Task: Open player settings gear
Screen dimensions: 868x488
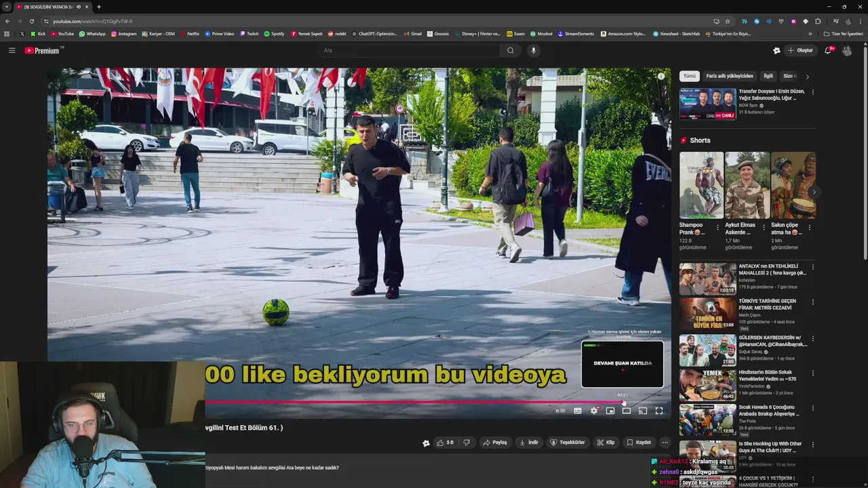Action: pos(594,411)
